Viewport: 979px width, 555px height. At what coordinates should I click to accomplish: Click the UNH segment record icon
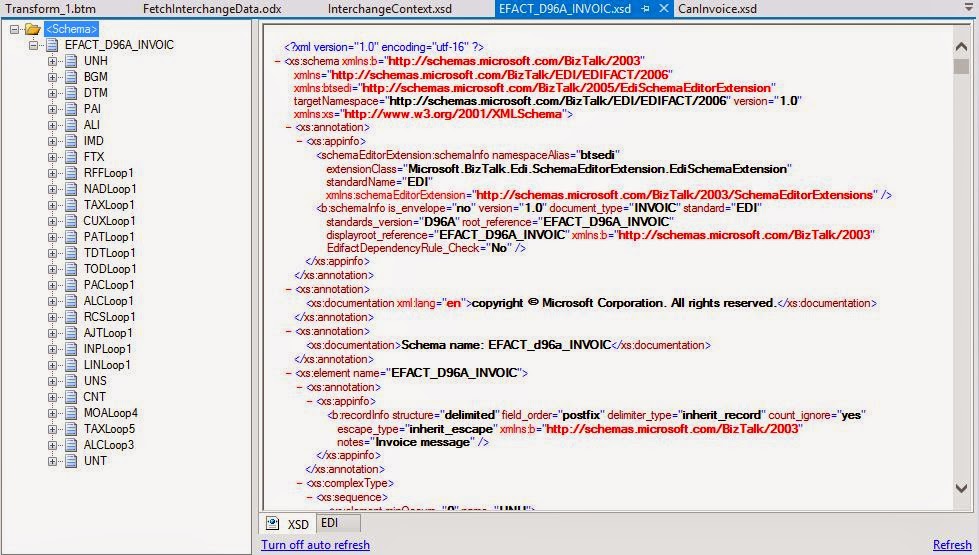pos(71,61)
